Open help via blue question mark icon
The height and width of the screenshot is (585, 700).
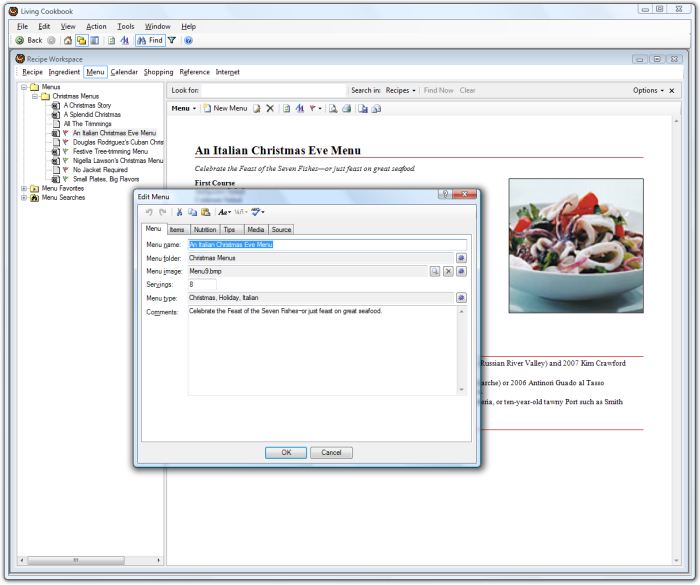click(x=188, y=41)
